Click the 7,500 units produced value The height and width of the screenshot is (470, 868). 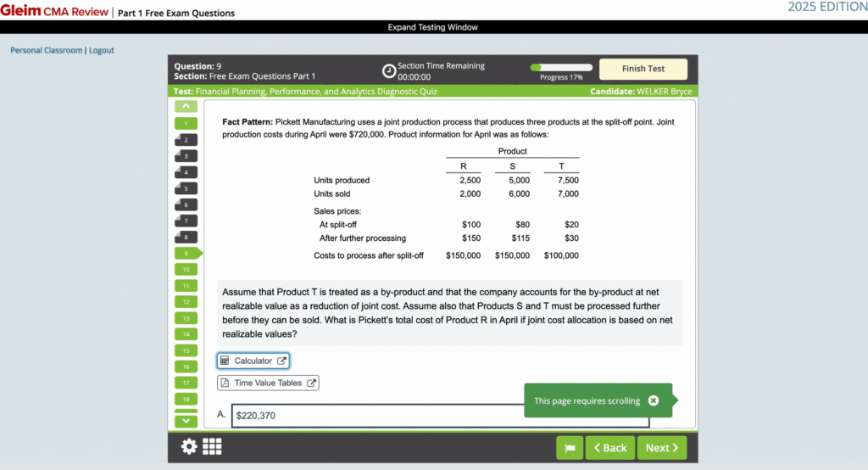pos(568,180)
